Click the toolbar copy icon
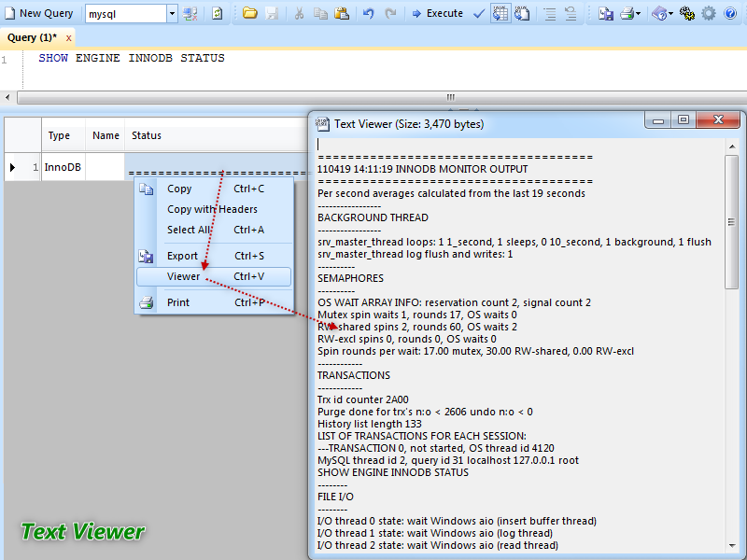 [320, 13]
